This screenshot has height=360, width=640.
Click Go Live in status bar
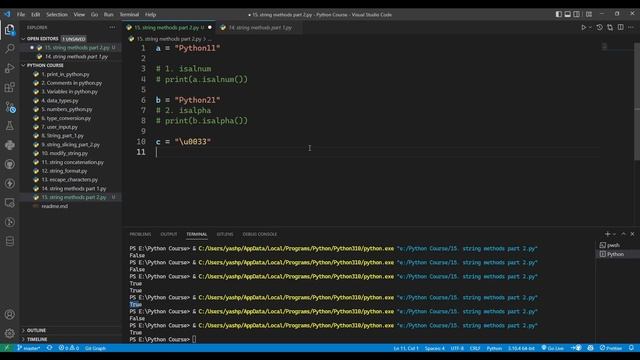[552, 348]
